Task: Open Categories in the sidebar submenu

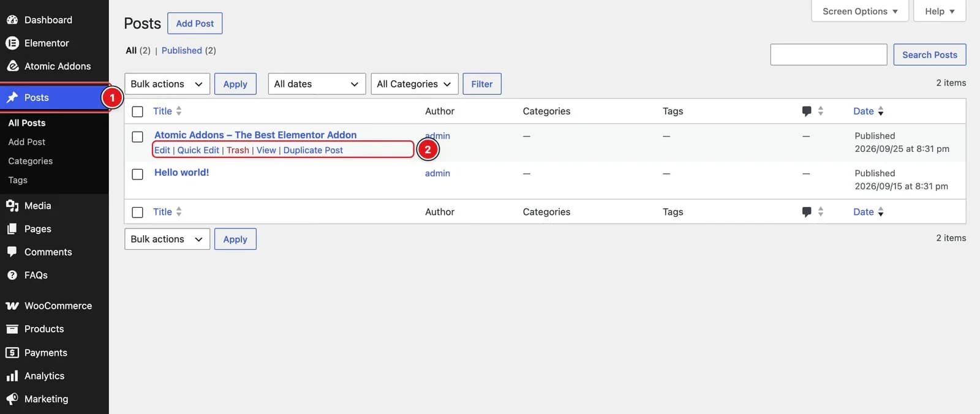Action: (31, 160)
